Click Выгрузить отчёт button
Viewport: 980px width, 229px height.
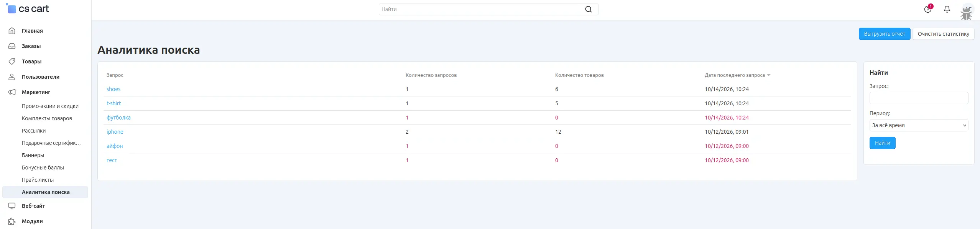885,34
